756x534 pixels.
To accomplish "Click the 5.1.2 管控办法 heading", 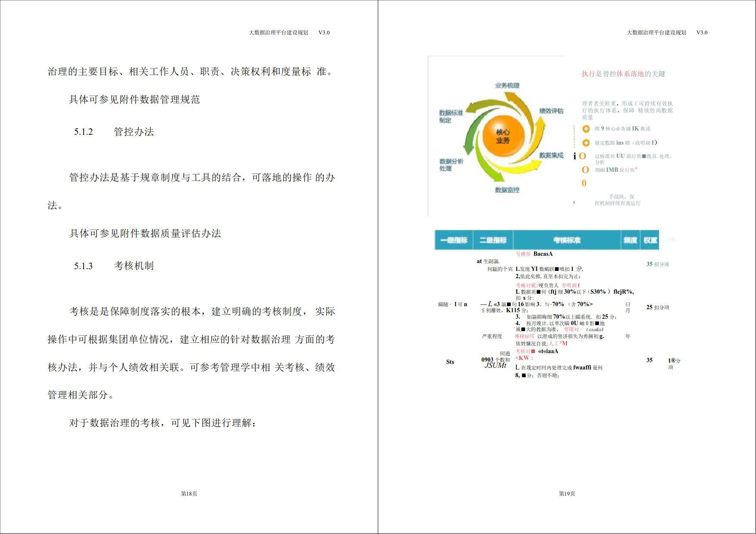I will click(x=114, y=132).
